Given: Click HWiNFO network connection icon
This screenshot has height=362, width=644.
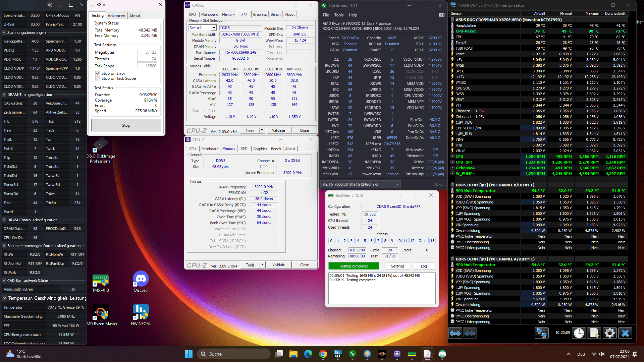Looking at the screenshot, I should click(541, 333).
